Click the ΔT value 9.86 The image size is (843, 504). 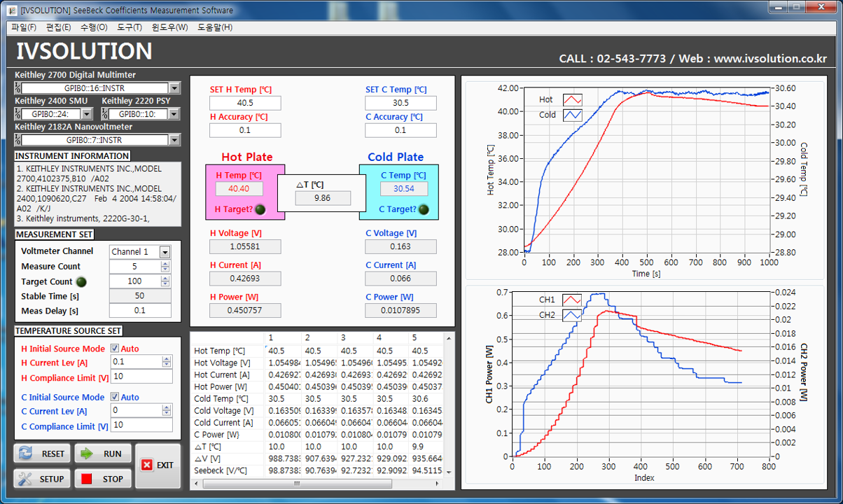(x=322, y=198)
